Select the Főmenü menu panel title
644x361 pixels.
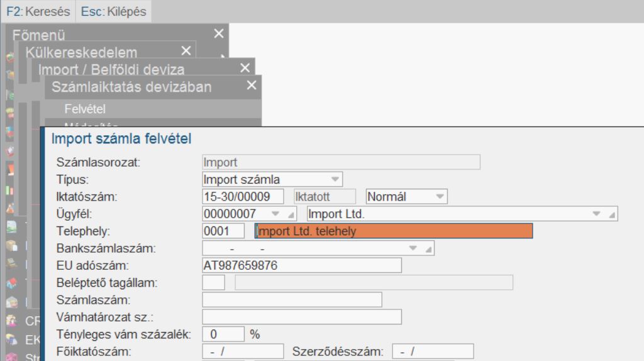[38, 35]
